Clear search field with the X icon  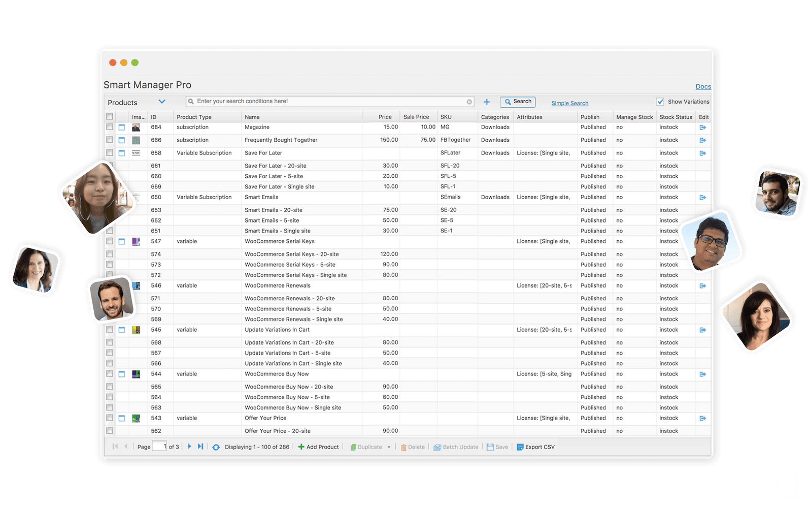click(x=469, y=102)
